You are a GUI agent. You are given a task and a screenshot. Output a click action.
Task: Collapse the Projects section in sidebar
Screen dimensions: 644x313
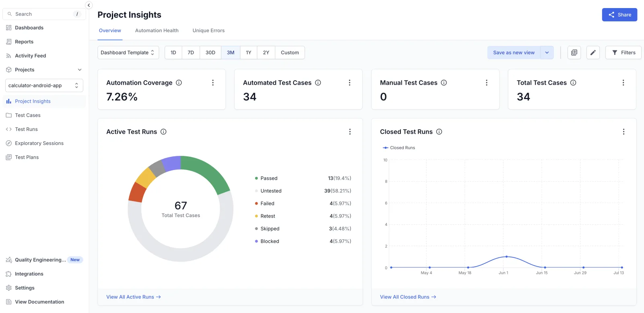pos(80,70)
